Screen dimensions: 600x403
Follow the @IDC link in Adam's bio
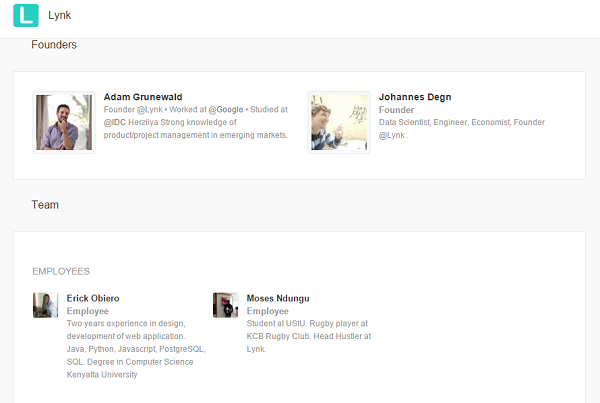coord(115,122)
